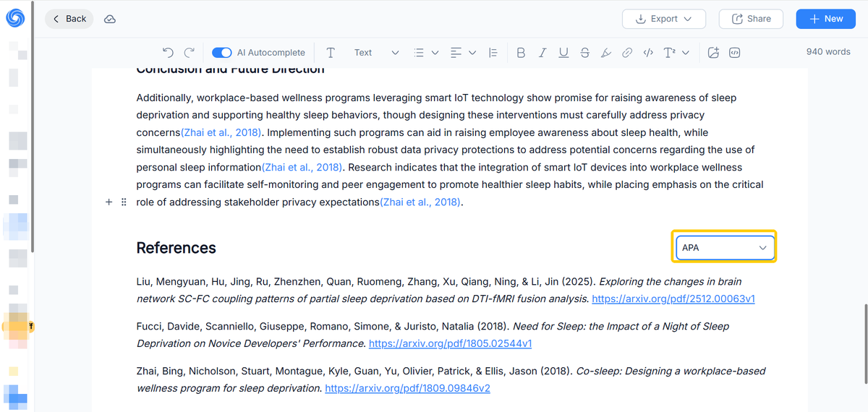
Task: Expand the list type dropdown
Action: tap(426, 53)
